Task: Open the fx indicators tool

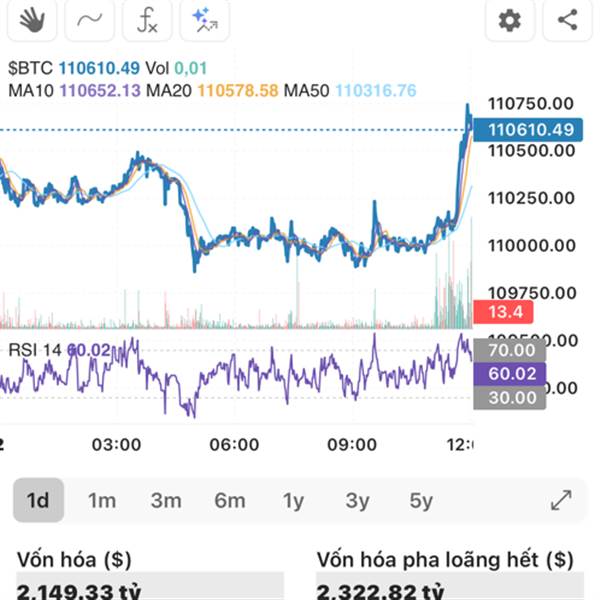Action: [x=146, y=19]
